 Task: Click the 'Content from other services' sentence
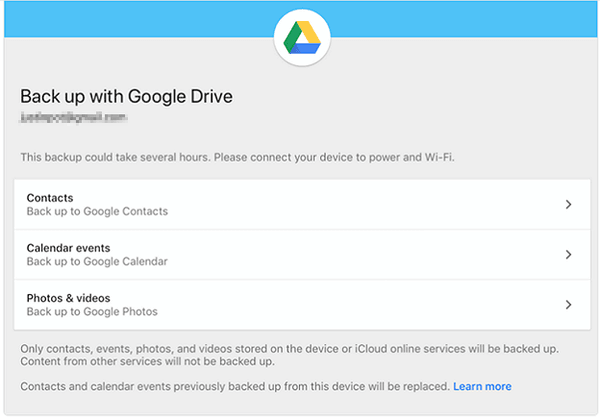146,361
